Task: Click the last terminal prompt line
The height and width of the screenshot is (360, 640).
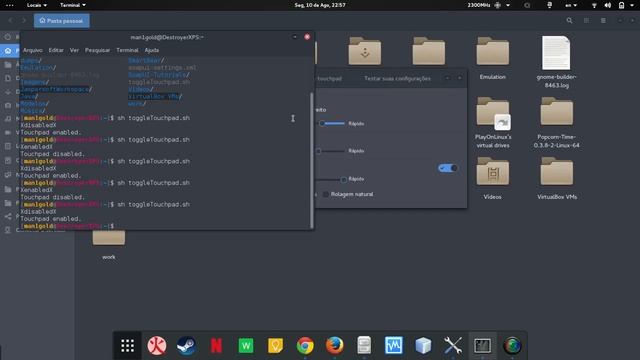Action: 68,226
